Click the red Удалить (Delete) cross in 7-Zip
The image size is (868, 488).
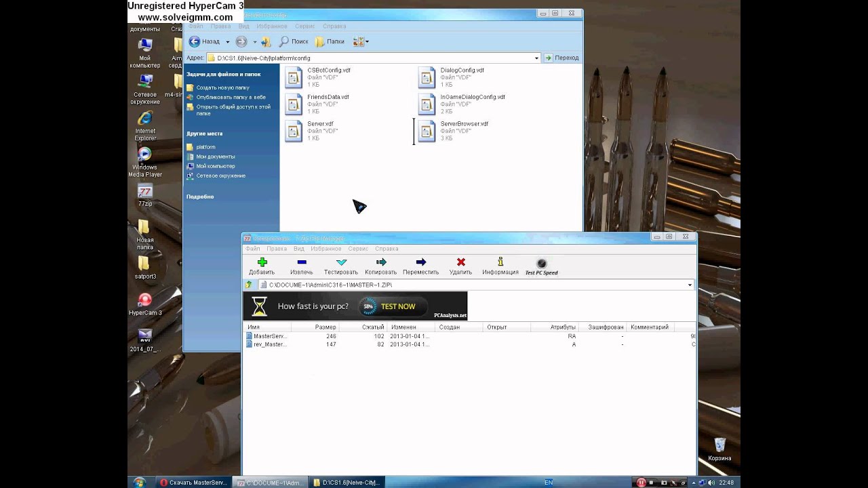tap(461, 262)
